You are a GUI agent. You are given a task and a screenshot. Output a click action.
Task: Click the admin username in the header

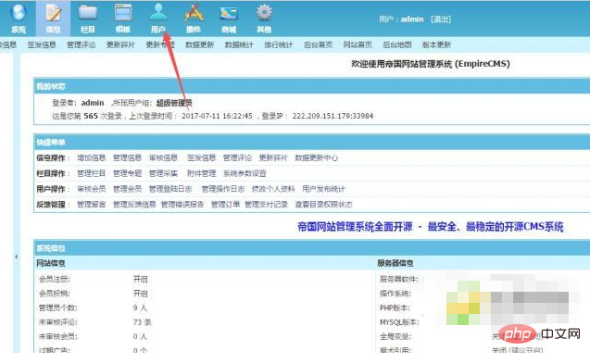(x=412, y=19)
